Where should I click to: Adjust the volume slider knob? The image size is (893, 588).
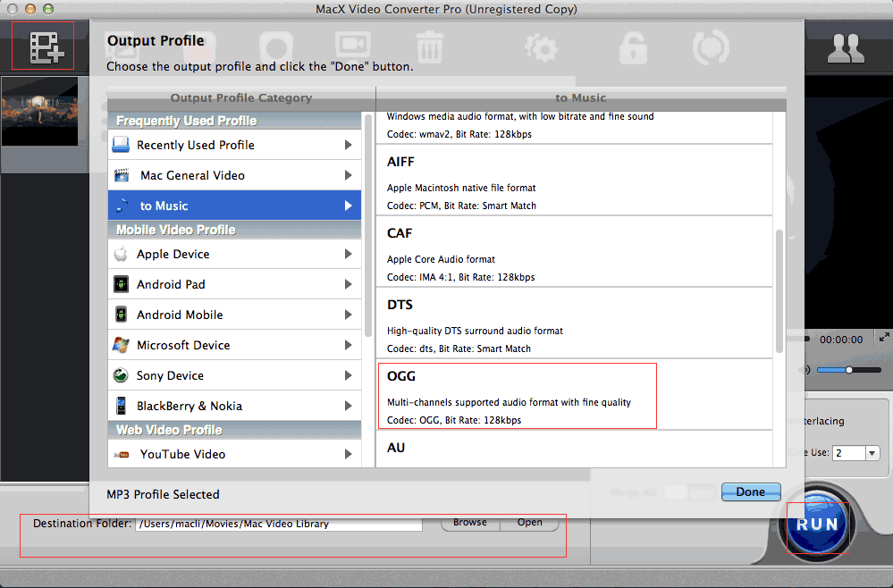tap(848, 370)
